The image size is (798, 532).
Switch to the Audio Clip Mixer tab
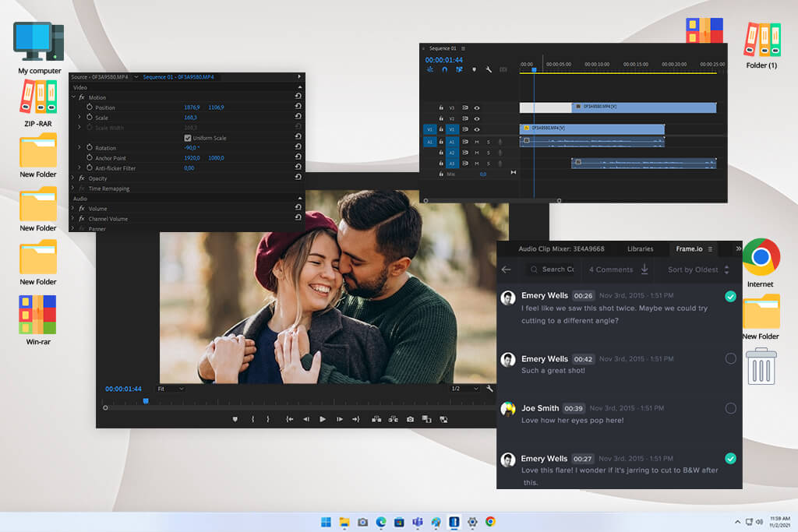(561, 248)
